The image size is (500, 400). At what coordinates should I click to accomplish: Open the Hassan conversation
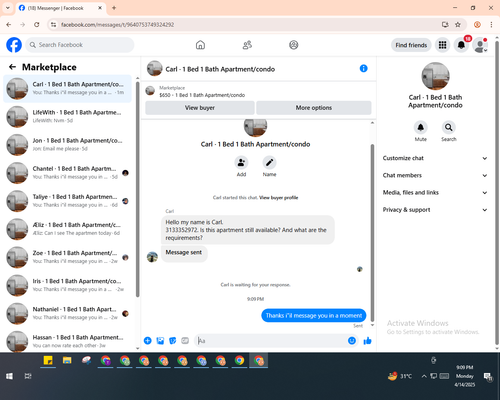click(x=68, y=341)
